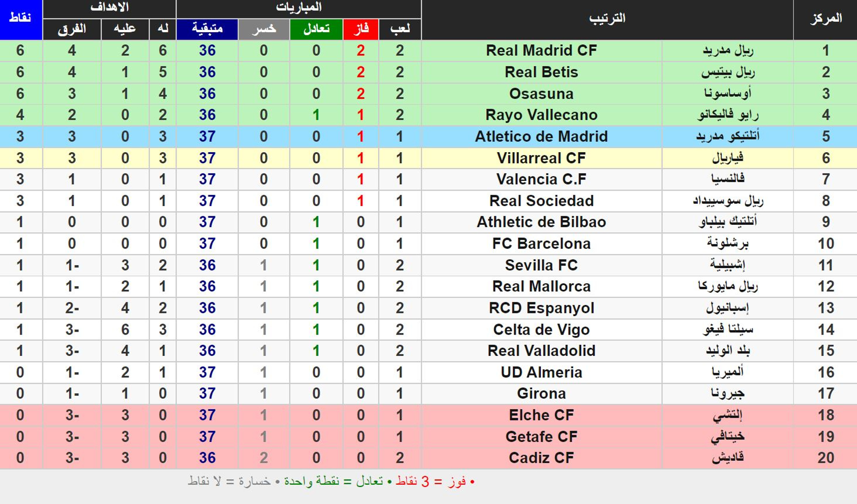Select the red فاز wins column header
857x504 pixels.
[360, 29]
